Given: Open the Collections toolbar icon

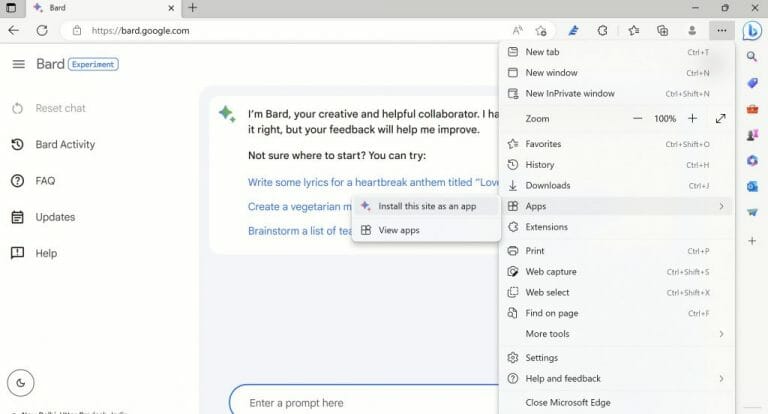Looking at the screenshot, I should [x=662, y=30].
